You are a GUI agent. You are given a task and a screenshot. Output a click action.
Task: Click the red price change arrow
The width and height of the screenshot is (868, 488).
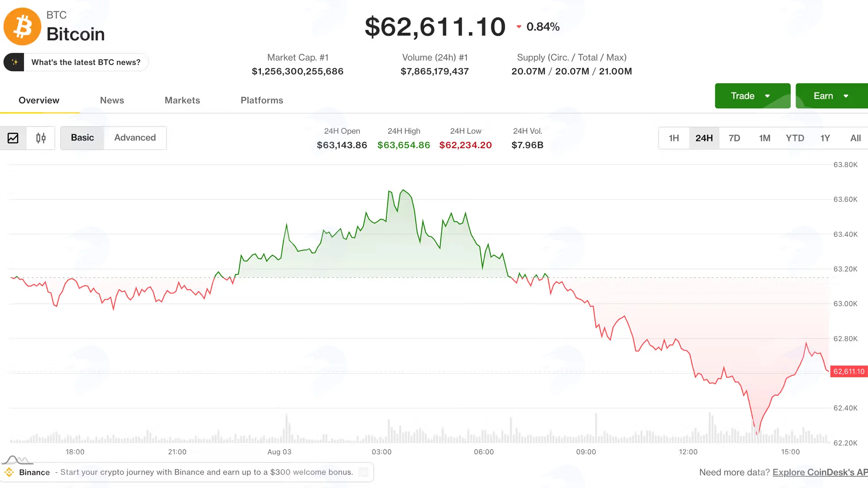pos(519,27)
